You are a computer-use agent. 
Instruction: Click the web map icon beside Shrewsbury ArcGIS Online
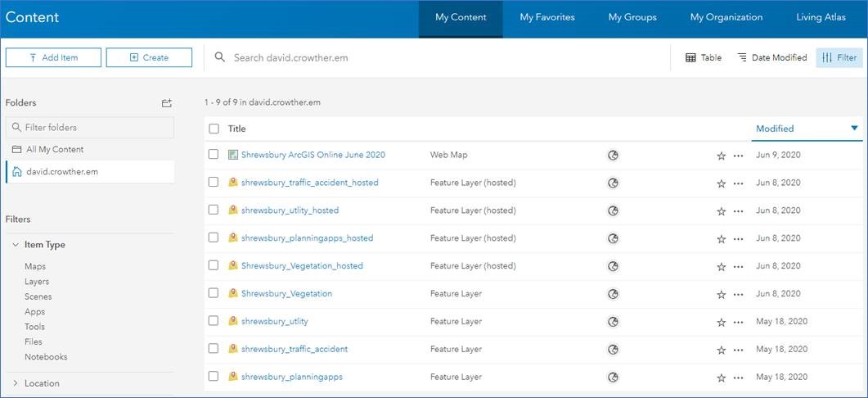(x=233, y=155)
